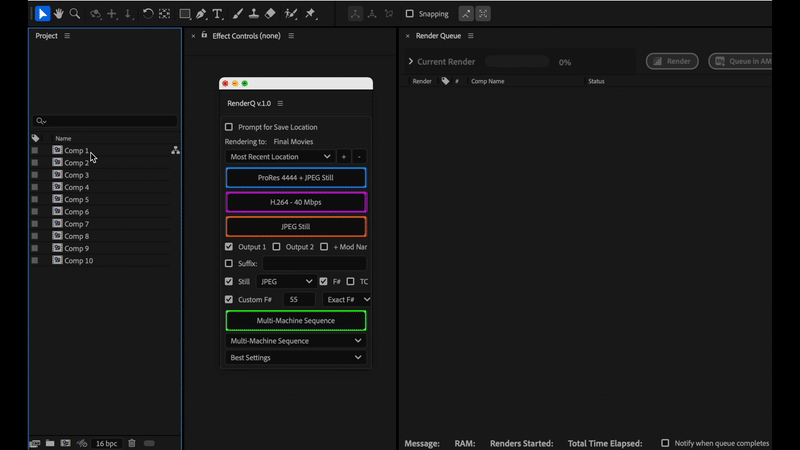Click the View Axis mode icon
800x450 pixels.
pos(389,14)
